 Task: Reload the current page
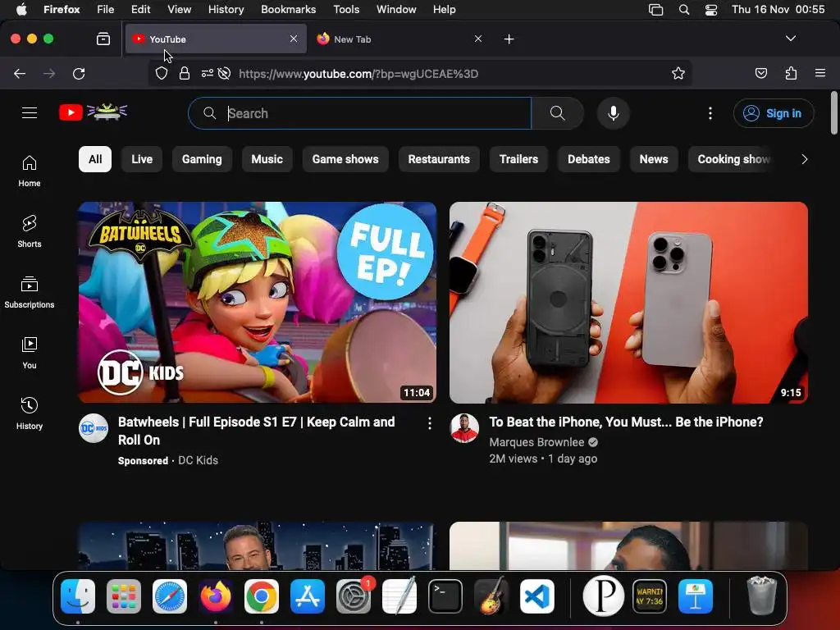tap(79, 73)
